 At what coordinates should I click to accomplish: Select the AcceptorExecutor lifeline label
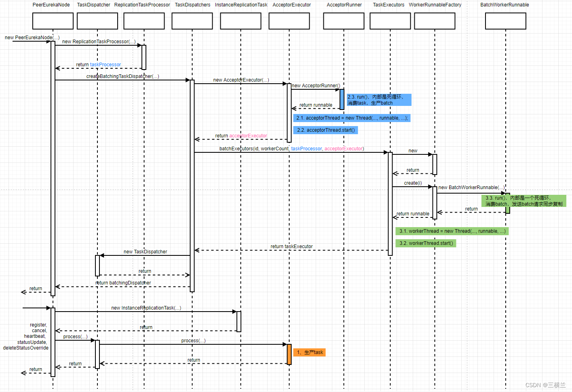292,5
